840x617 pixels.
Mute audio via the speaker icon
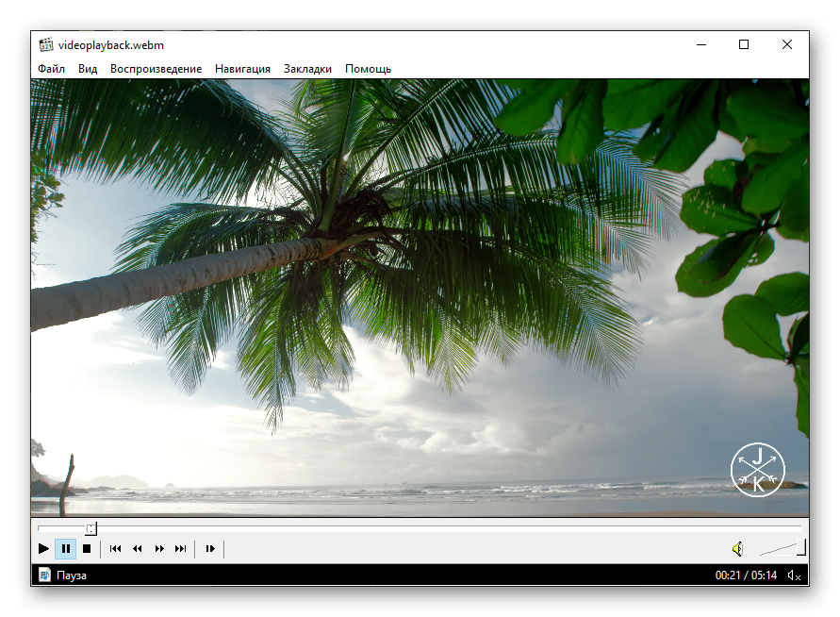pyautogui.click(x=737, y=549)
